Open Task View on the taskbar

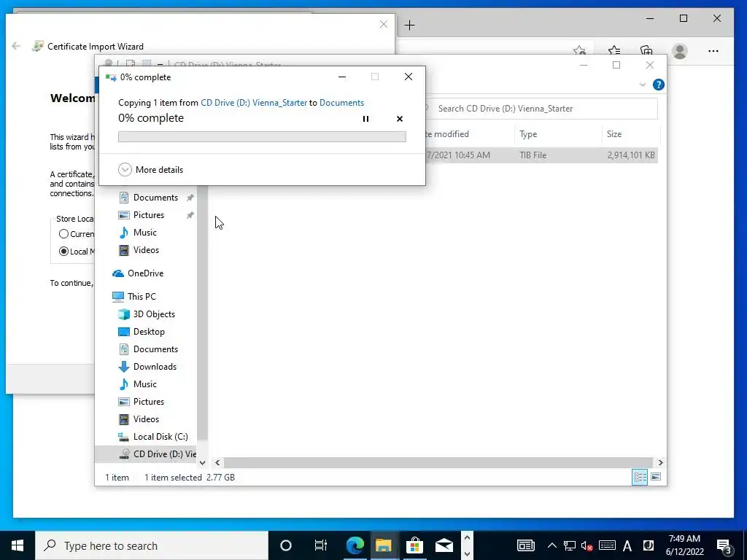(x=321, y=545)
